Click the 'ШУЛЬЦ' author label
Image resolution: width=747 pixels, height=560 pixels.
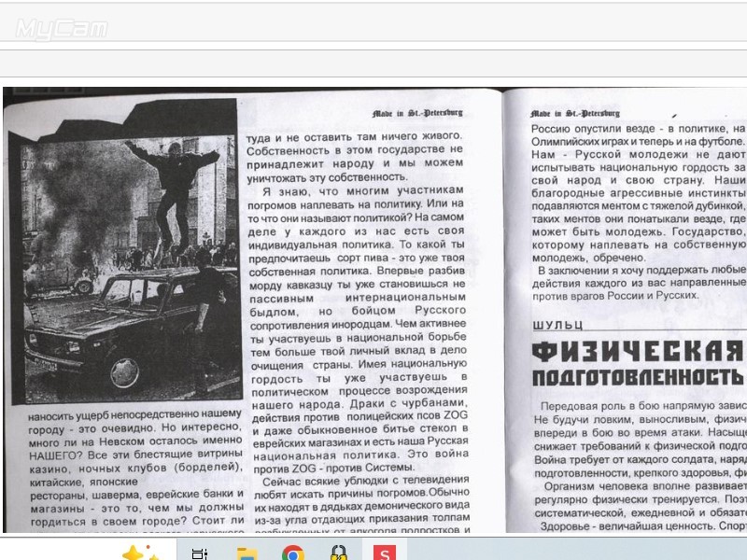[557, 325]
